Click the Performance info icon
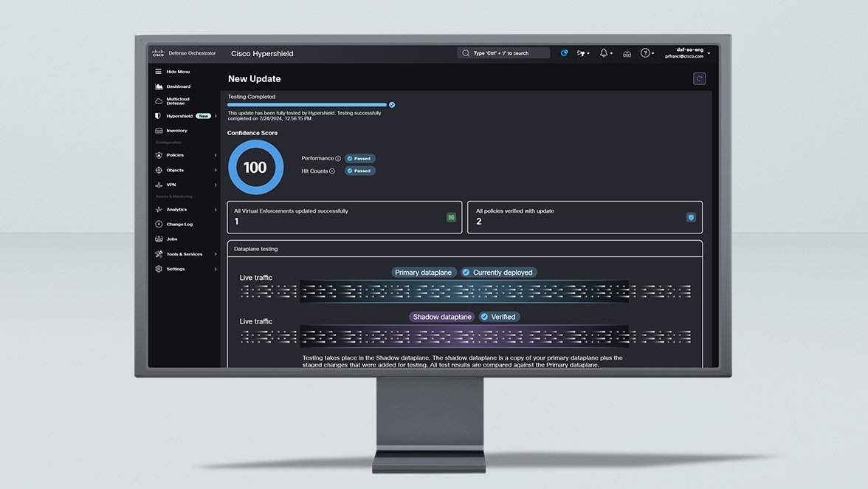Screen dimensions: 868x489 tap(338, 158)
